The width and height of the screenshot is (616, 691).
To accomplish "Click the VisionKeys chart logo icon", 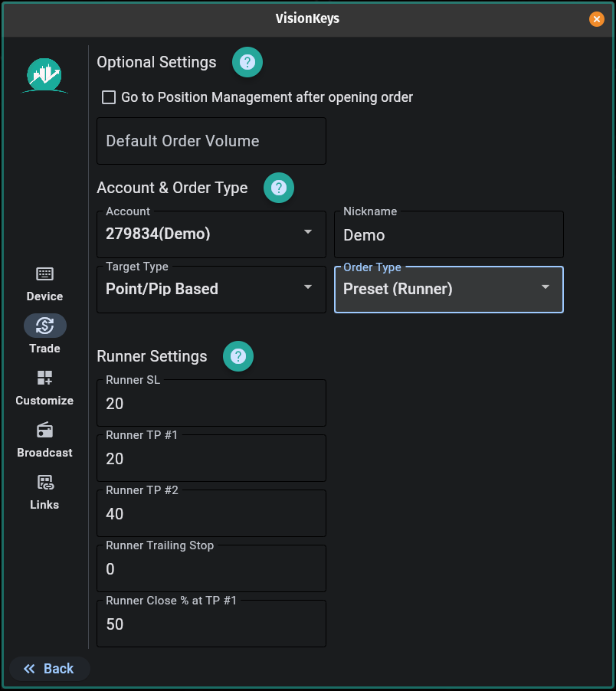I will [44, 76].
